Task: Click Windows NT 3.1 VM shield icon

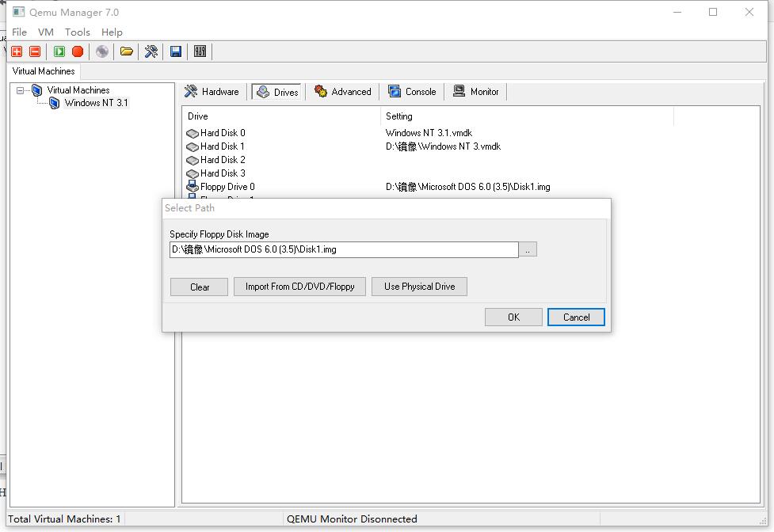Action: pyautogui.click(x=55, y=103)
